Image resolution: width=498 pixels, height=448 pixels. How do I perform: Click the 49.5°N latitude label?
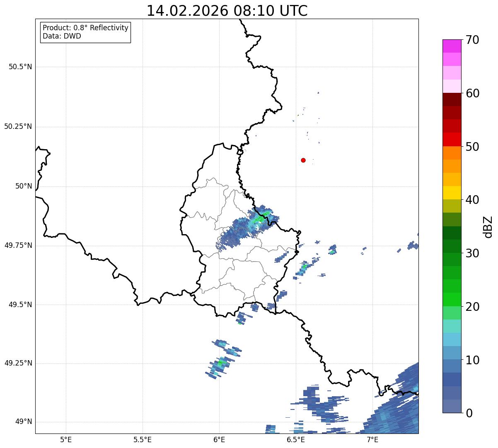[x=20, y=305]
